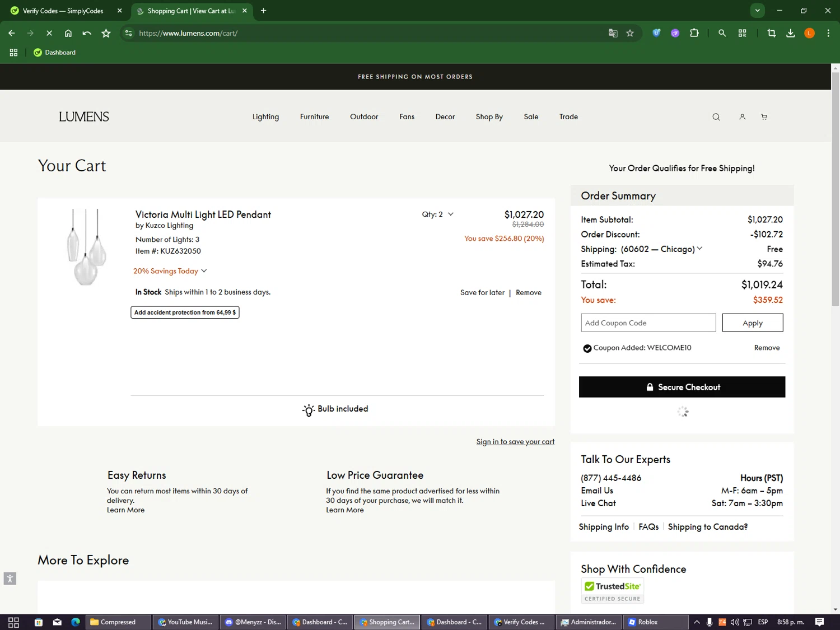Image resolution: width=840 pixels, height=630 pixels.
Task: Open Microsoft Edge from the taskbar
Action: point(76,622)
